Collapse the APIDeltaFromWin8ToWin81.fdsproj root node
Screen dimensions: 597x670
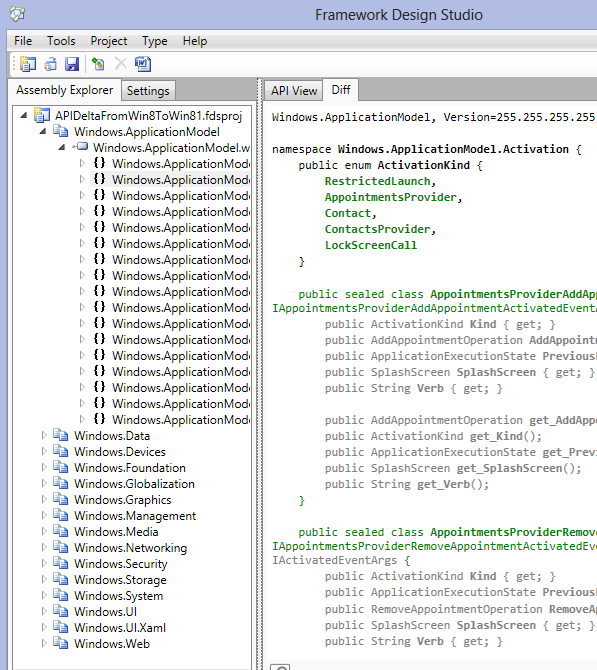point(24,115)
